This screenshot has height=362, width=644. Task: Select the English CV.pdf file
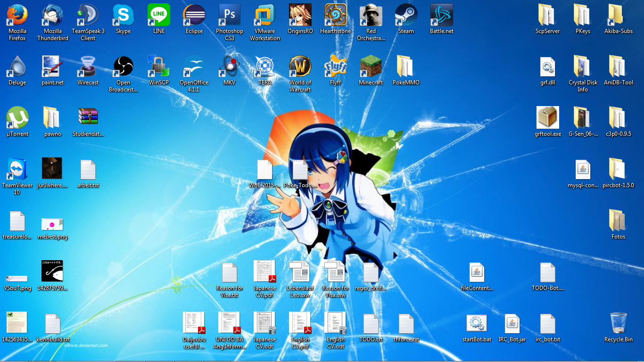point(300,324)
